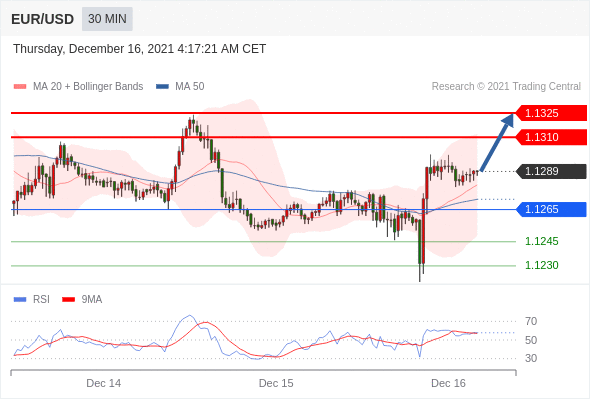Click the 30 MIN timeframe badge
Viewport: 590px width, 400px height.
(107, 19)
